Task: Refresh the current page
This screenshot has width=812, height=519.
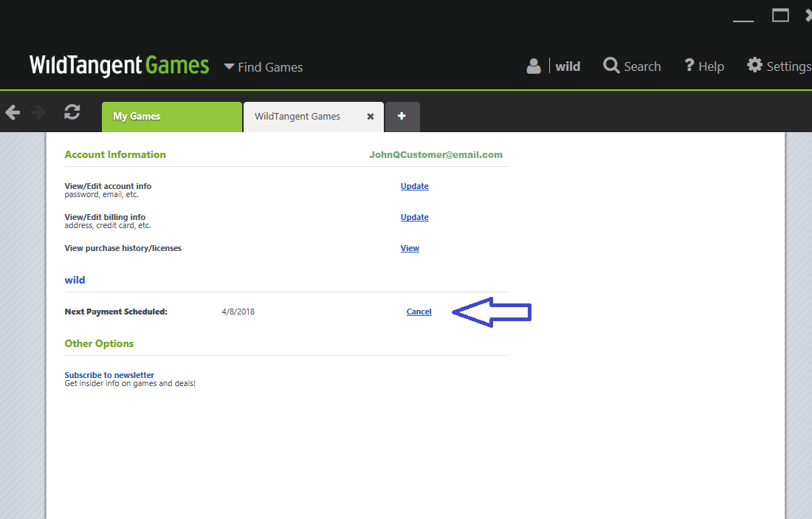Action: (72, 112)
